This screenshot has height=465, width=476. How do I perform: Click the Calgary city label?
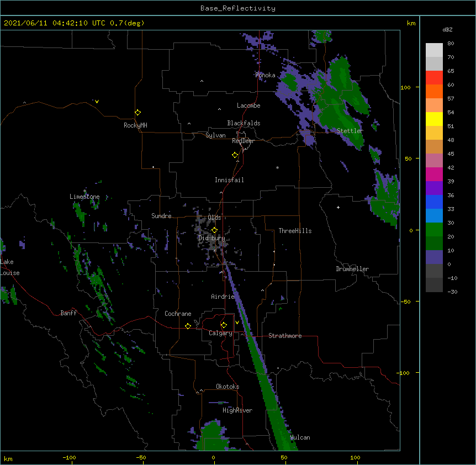[x=220, y=333]
